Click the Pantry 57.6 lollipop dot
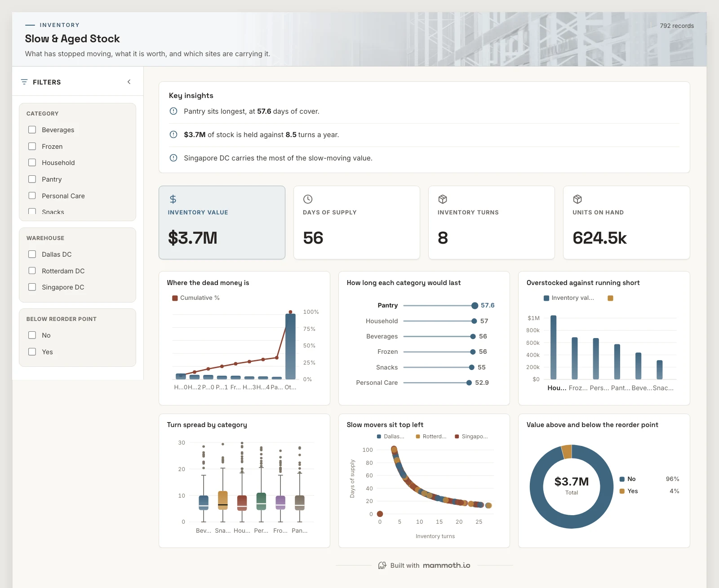 coord(475,306)
